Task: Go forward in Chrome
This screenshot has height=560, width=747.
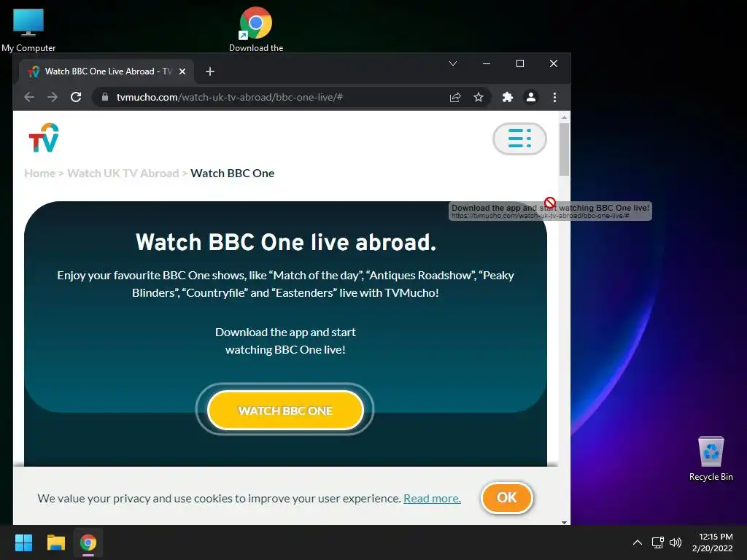Action: tap(53, 97)
